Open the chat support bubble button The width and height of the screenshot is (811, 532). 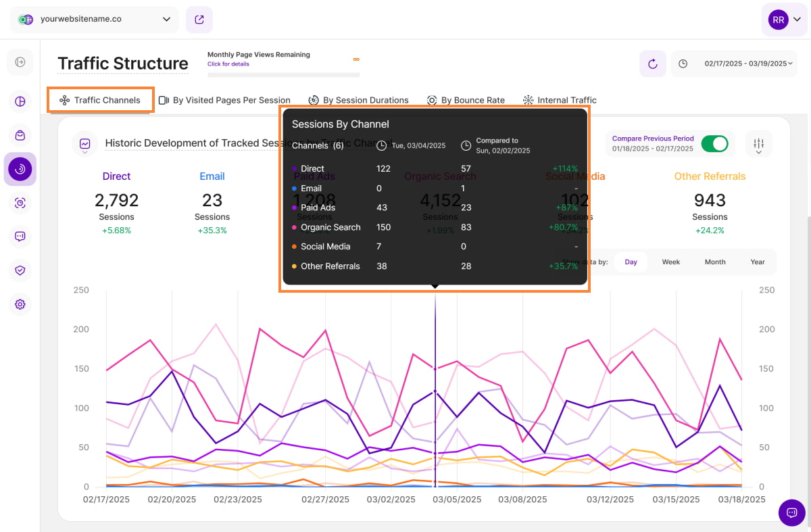click(791, 512)
